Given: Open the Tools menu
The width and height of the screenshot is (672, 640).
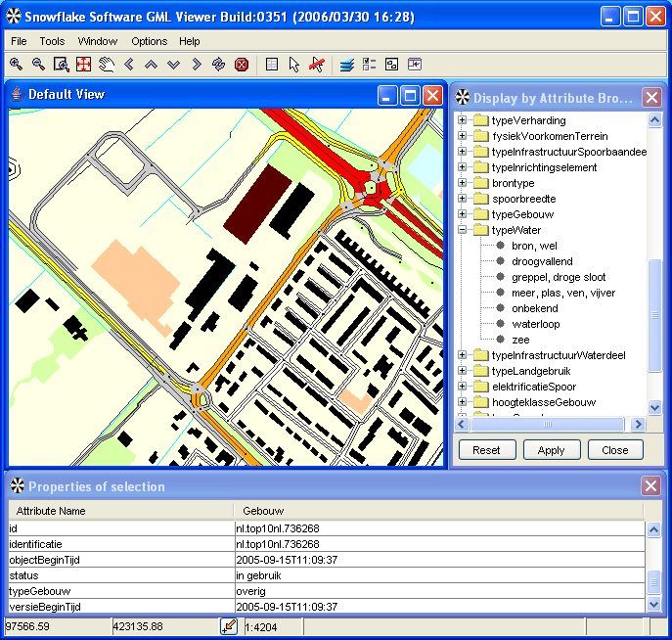Looking at the screenshot, I should pos(52,41).
